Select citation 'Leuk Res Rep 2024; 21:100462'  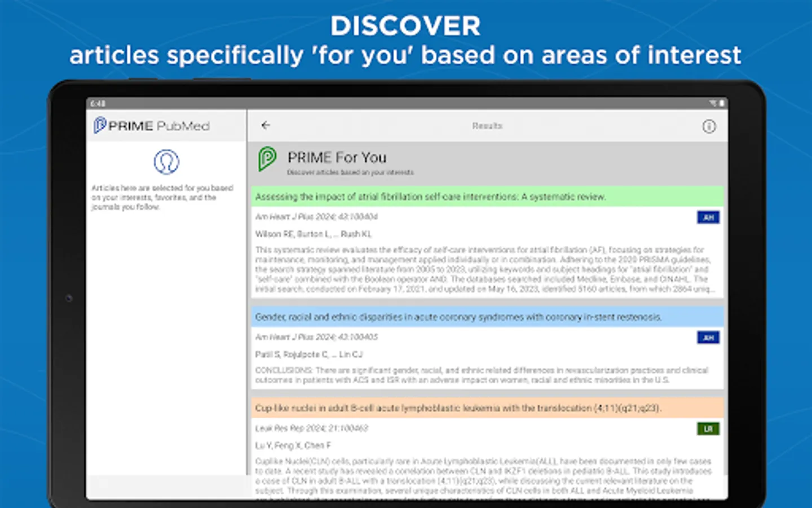pos(311,428)
